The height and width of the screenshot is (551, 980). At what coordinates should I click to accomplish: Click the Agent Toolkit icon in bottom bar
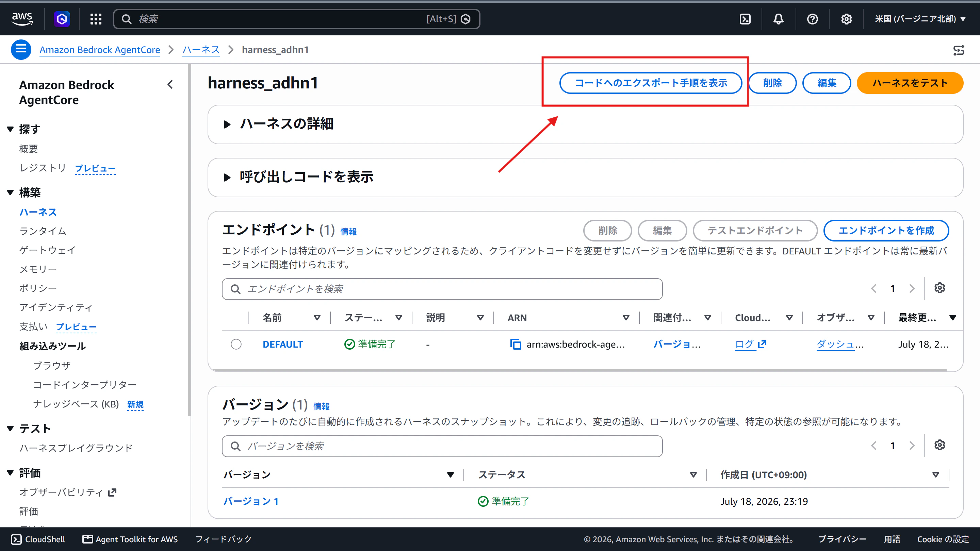tap(87, 539)
